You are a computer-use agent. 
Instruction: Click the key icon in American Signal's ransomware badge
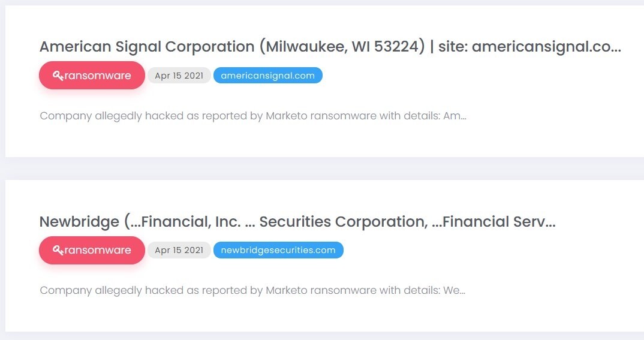pyautogui.click(x=58, y=76)
